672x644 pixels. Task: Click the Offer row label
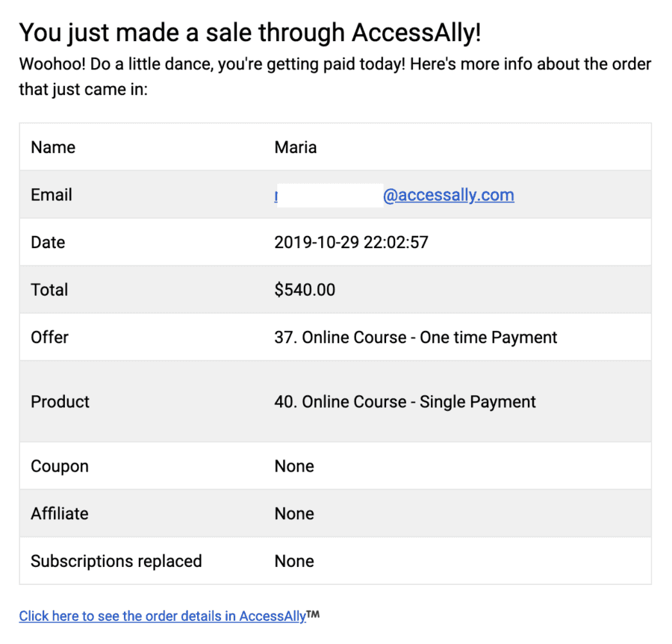[x=50, y=338]
